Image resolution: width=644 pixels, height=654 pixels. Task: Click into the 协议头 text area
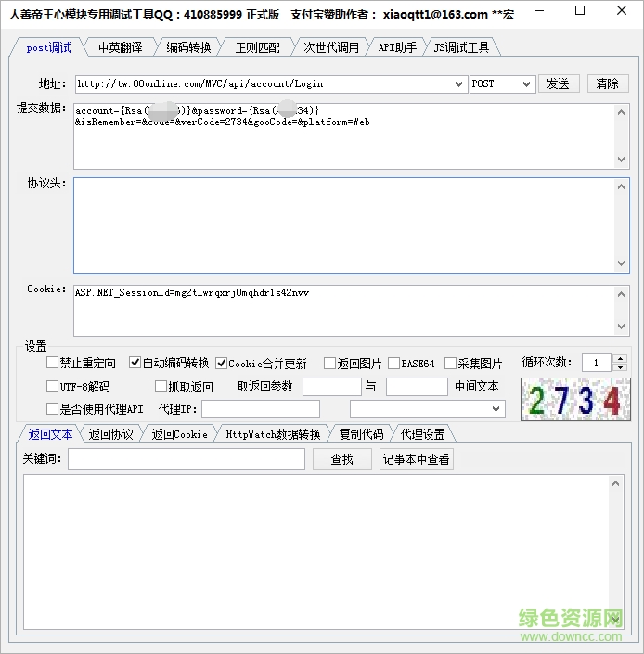351,225
